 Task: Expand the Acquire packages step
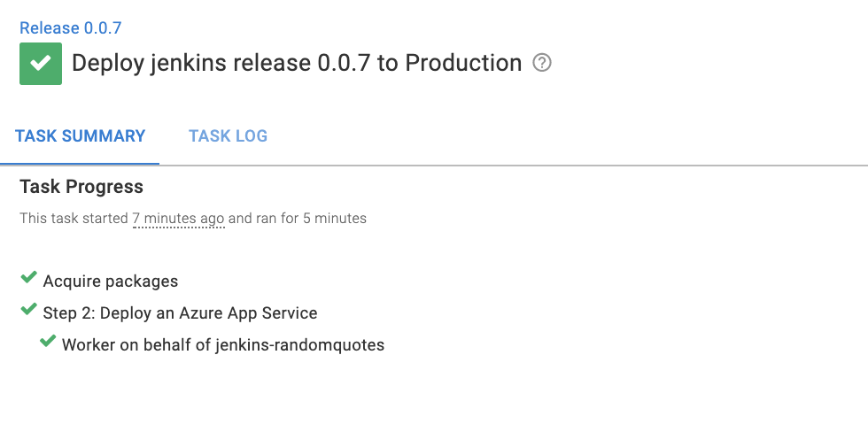[x=111, y=282]
